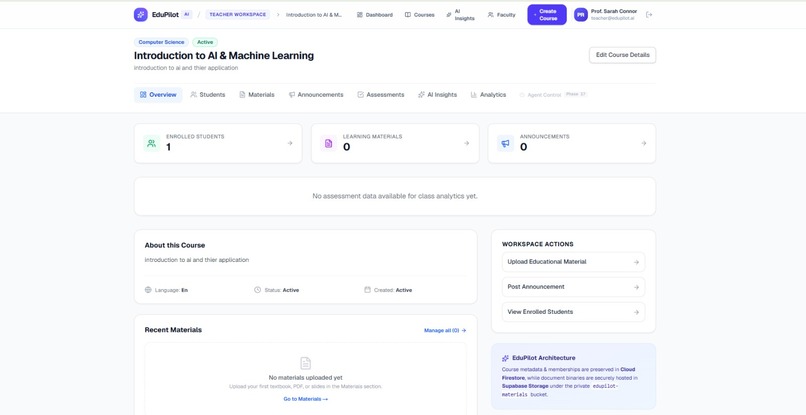
Task: Click the Teacher Workspace breadcrumb badge
Action: 237,14
